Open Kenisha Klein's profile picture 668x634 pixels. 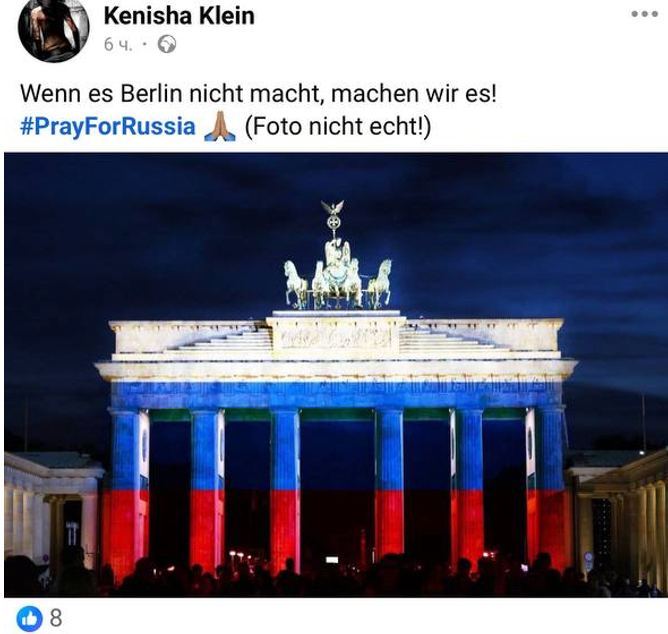[53, 30]
